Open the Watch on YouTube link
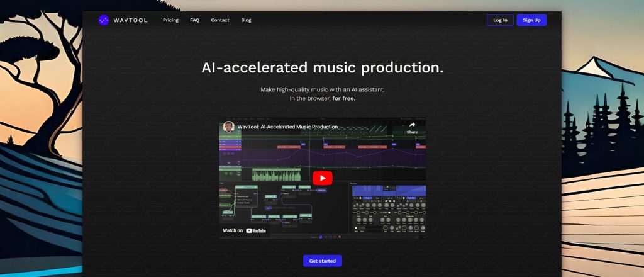644x277 pixels. (245, 230)
